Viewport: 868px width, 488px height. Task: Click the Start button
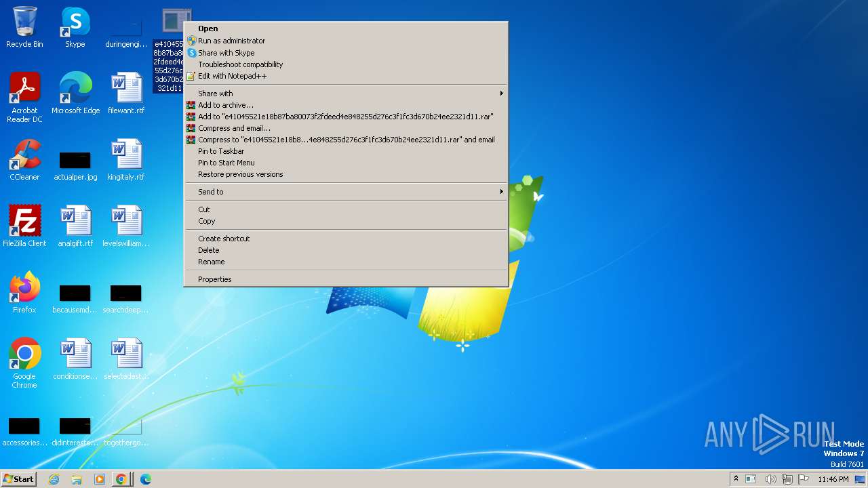[x=18, y=479]
